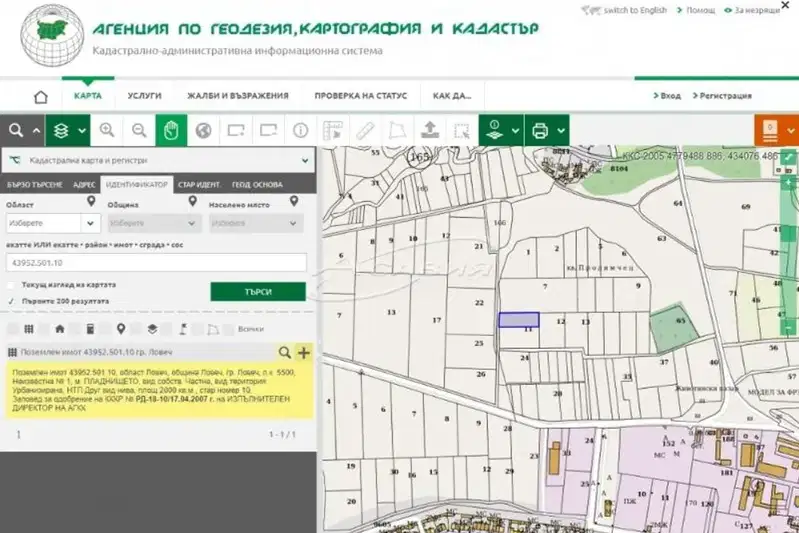Activate the info identify tool
This screenshot has height=533, width=799.
point(301,130)
